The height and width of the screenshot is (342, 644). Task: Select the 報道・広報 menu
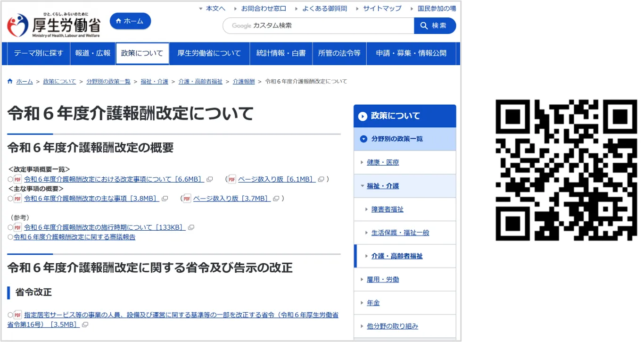coord(92,53)
